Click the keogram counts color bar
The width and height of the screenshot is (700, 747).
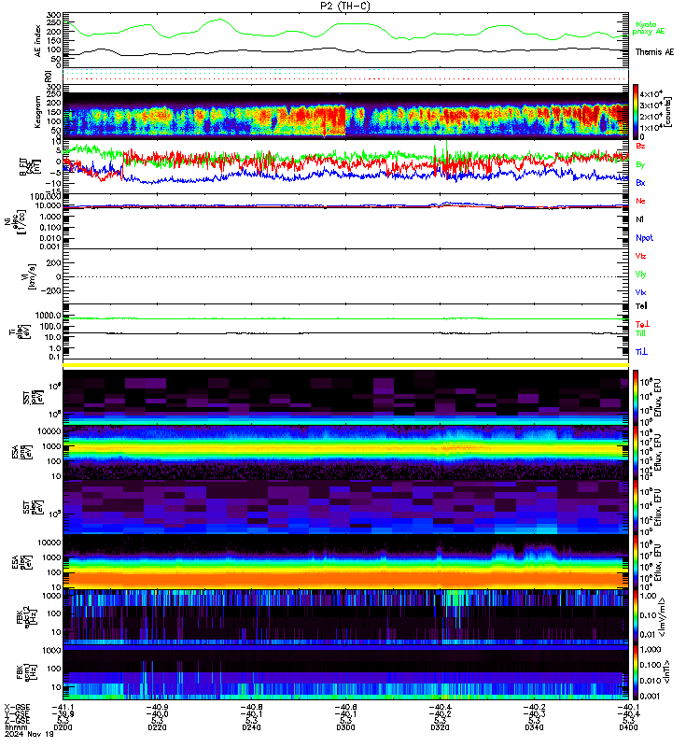[636, 111]
